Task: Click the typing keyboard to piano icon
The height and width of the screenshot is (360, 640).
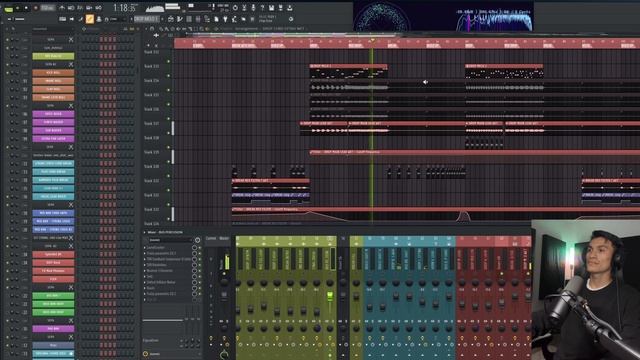Action: [62, 19]
